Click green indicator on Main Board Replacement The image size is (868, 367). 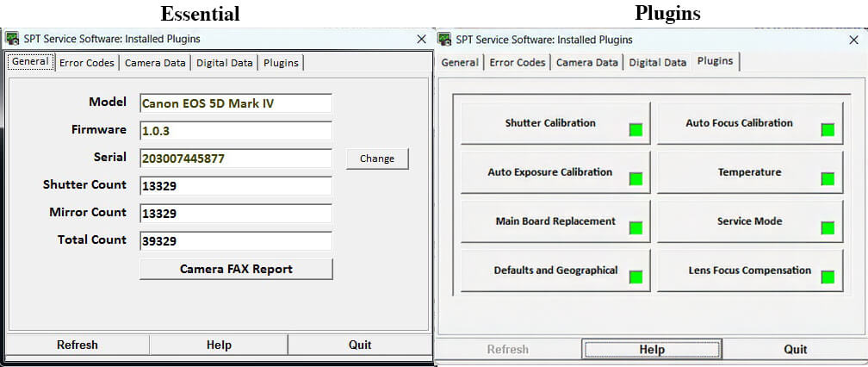click(x=635, y=228)
